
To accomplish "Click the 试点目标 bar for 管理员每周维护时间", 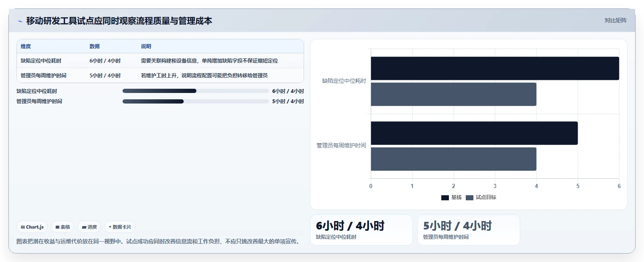I will pos(454,159).
